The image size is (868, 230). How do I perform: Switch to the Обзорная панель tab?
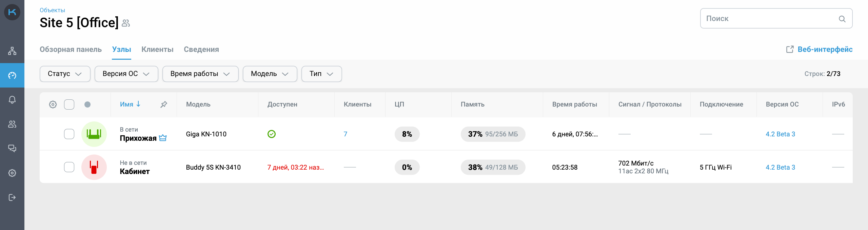point(71,50)
